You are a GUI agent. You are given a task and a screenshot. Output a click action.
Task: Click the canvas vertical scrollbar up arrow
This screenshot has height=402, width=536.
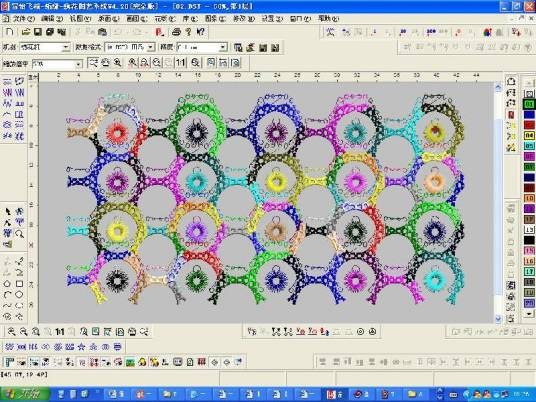[x=498, y=88]
